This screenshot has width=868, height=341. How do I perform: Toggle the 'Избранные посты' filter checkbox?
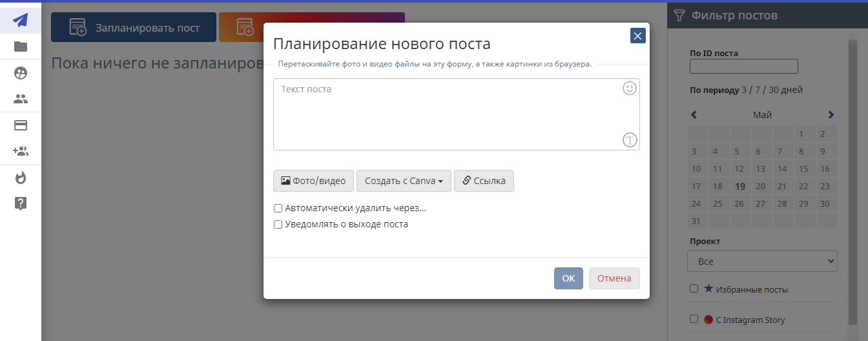[694, 289]
